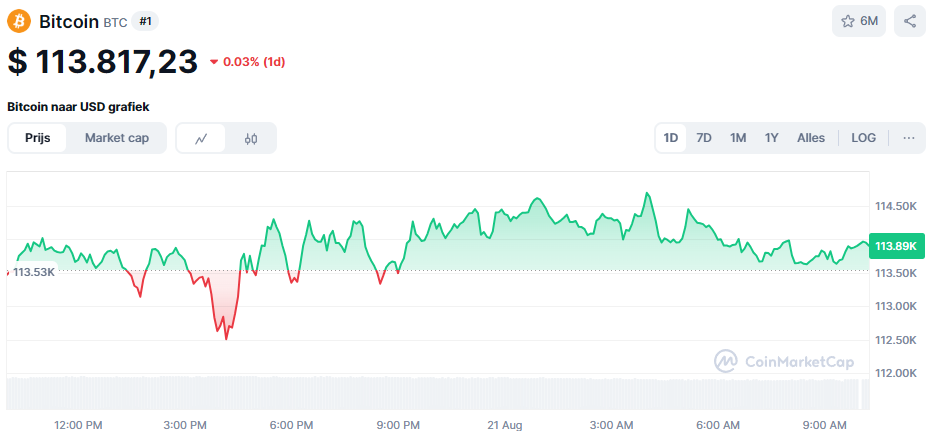Click the orange Bitcoin logo icon
The width and height of the screenshot is (931, 431).
(19, 21)
